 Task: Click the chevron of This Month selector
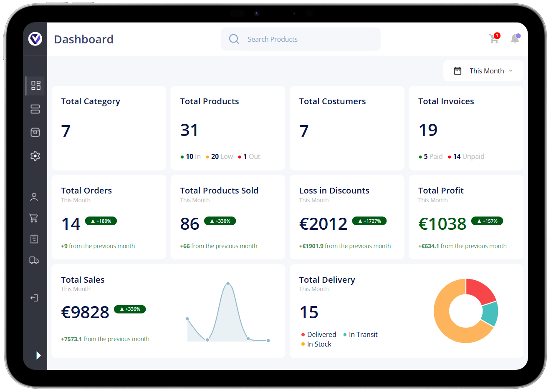[x=511, y=71]
